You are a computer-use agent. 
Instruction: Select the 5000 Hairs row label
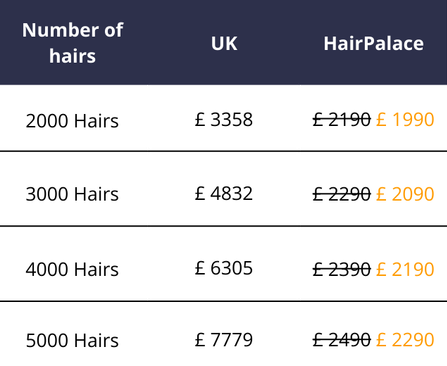tap(72, 340)
